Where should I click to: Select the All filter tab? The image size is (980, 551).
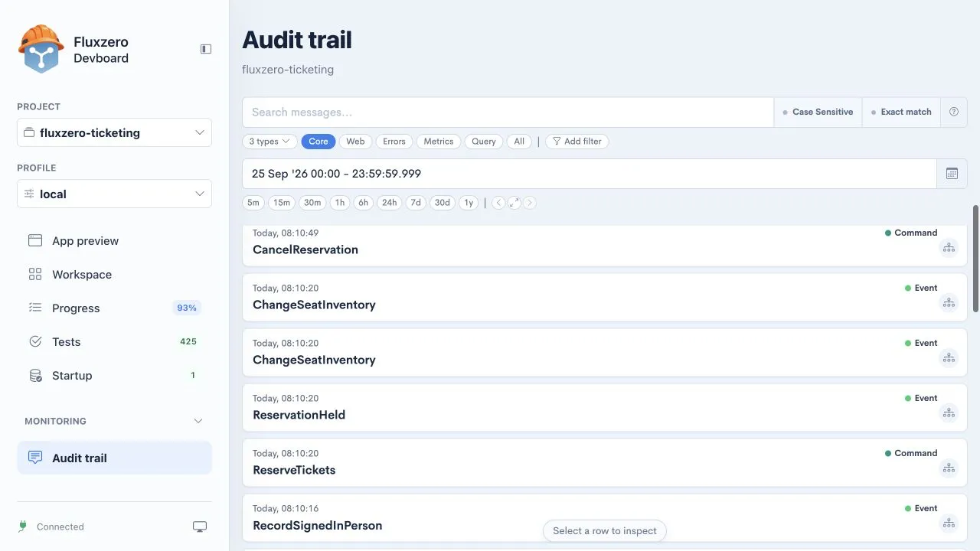point(519,142)
